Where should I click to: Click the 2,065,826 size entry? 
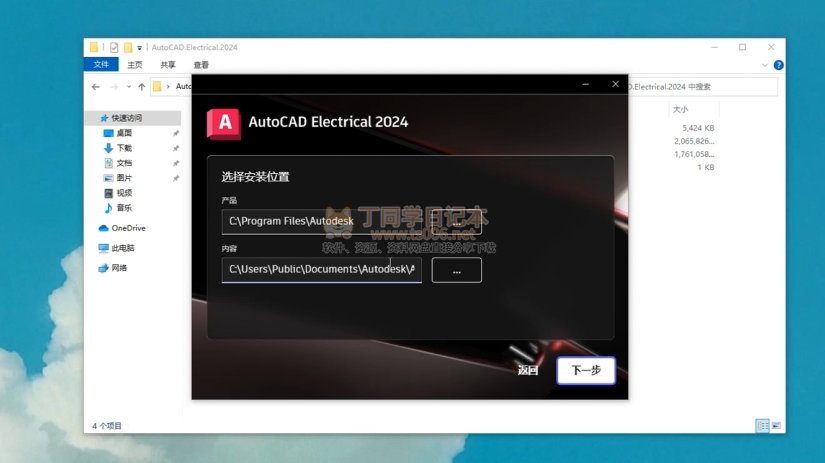694,141
